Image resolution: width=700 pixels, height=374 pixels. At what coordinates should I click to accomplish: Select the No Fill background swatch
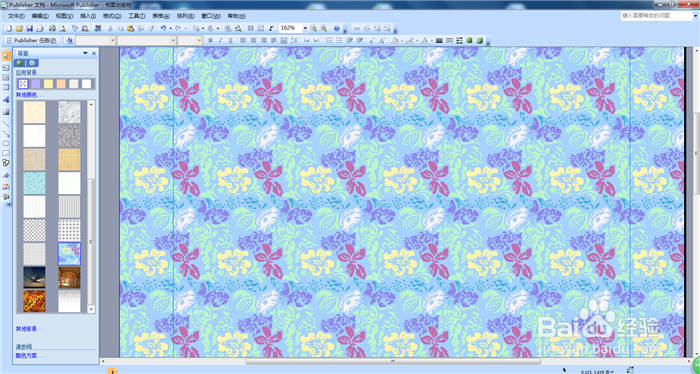click(23, 84)
